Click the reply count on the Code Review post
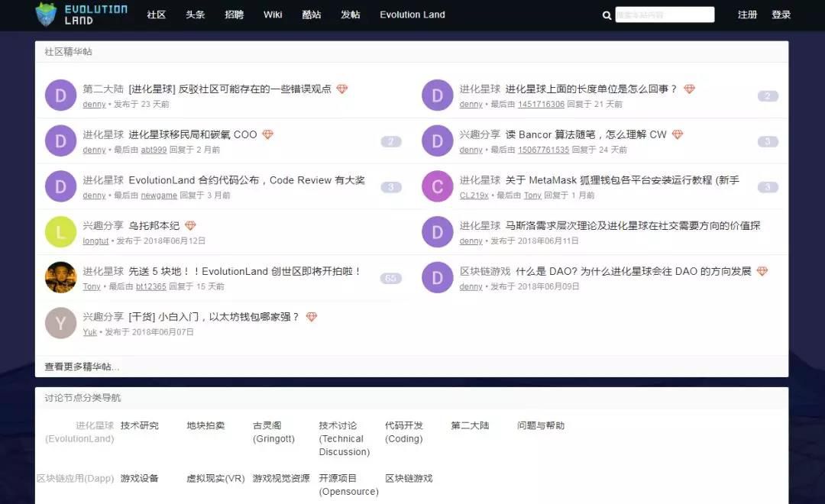 [391, 187]
